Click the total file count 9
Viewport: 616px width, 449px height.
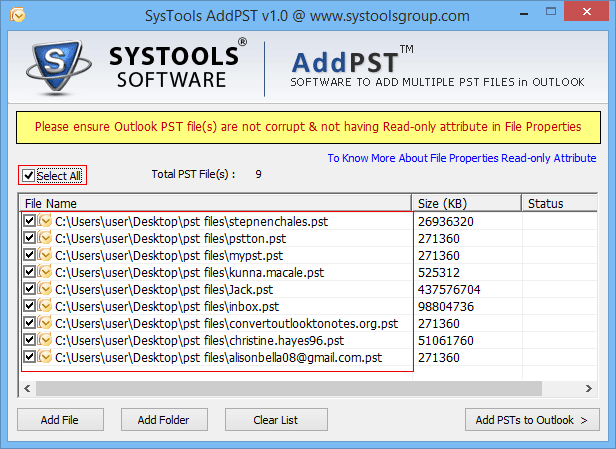click(258, 174)
